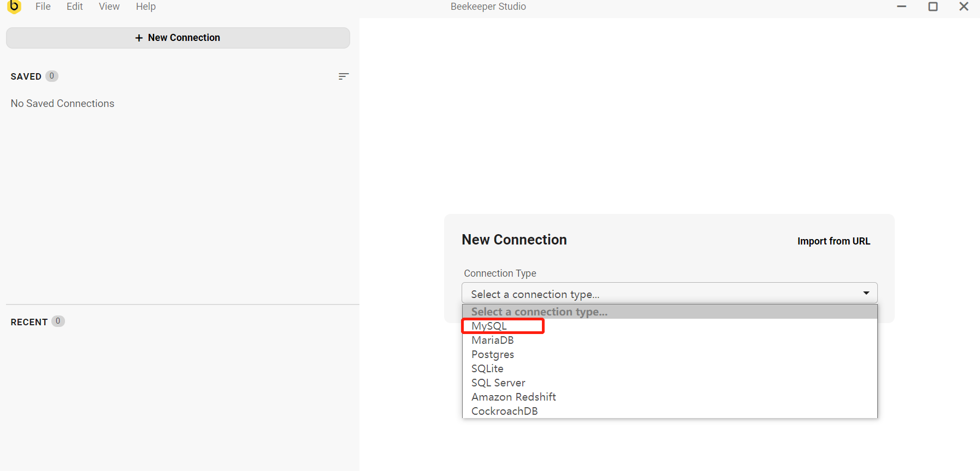Click the recent connections count badge
This screenshot has height=471, width=980.
[58, 321]
